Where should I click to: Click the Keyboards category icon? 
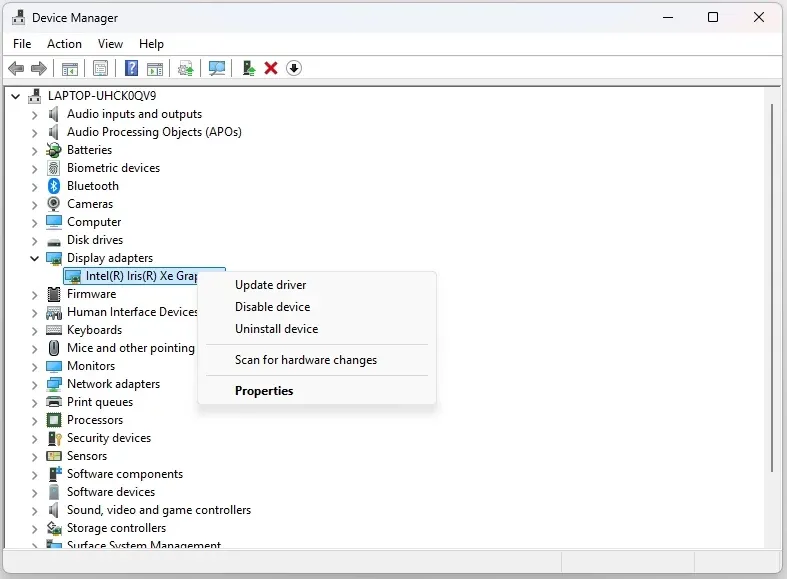[x=54, y=330]
